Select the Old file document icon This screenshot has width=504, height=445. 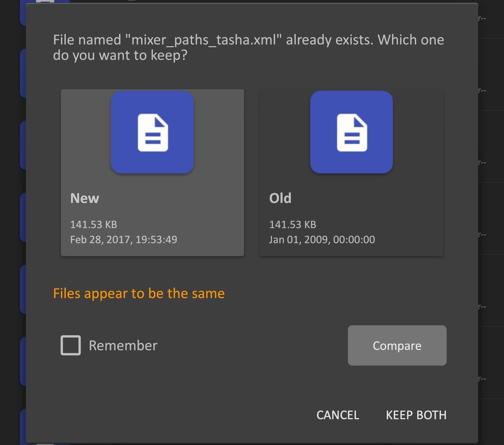click(351, 132)
